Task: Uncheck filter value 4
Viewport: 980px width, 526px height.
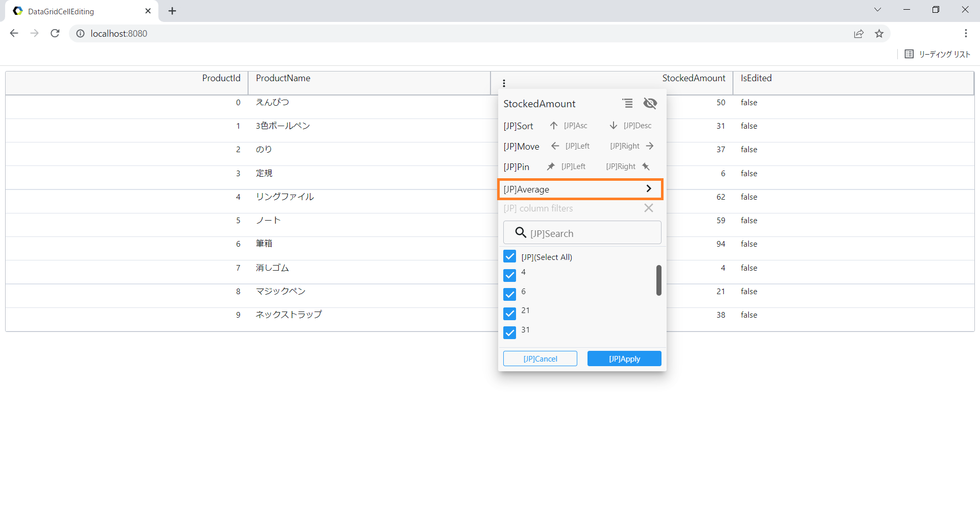Action: coord(510,275)
